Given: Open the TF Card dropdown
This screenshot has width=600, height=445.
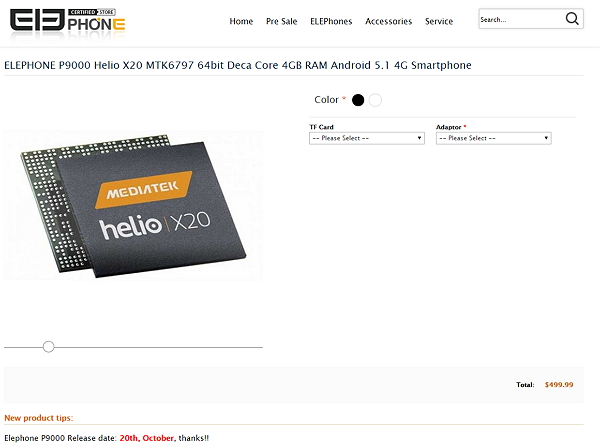Looking at the screenshot, I should [x=367, y=138].
